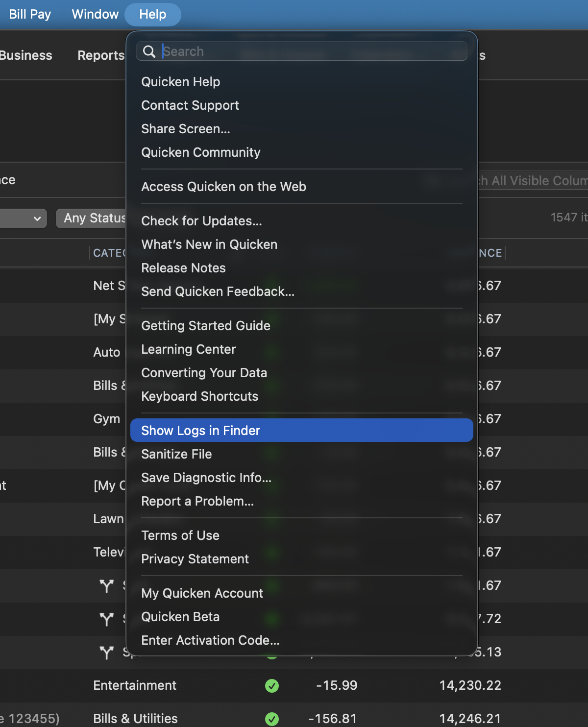Click the Lawn category cell
Viewport: 588px width, 727px height.
coord(109,519)
